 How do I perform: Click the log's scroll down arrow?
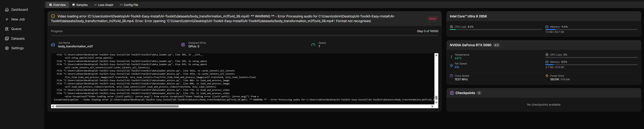click(x=436, y=103)
